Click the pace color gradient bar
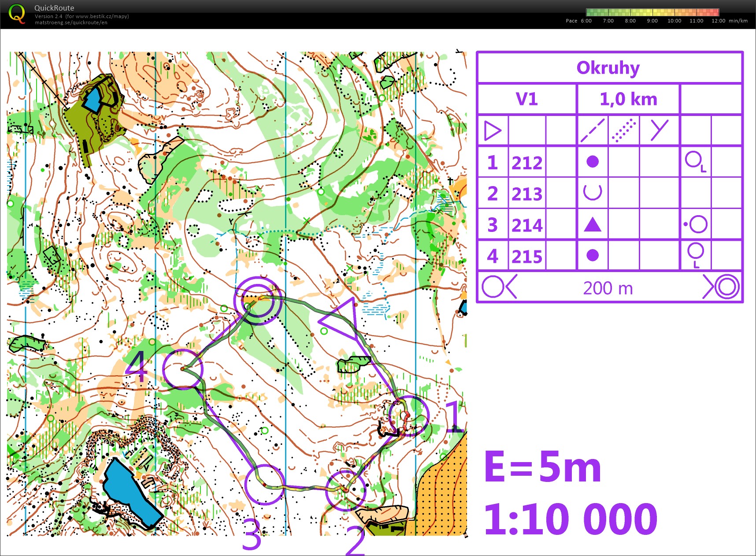756x556 pixels. coord(652,12)
